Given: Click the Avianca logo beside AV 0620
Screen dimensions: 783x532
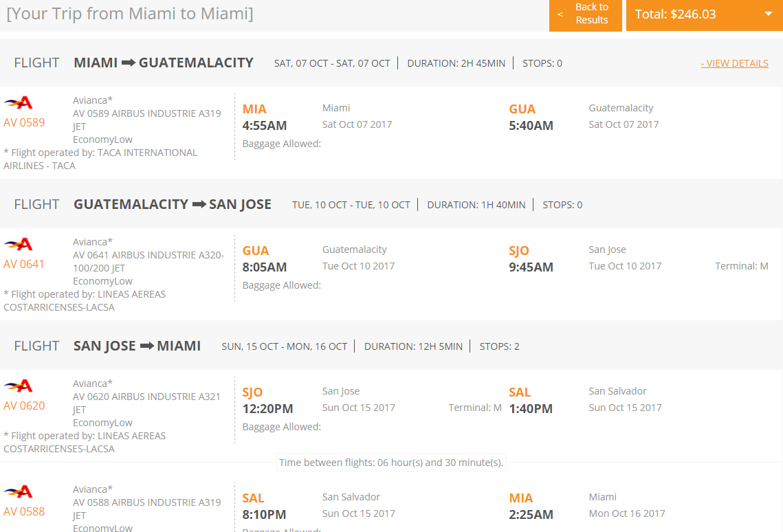Looking at the screenshot, I should coord(19,386).
